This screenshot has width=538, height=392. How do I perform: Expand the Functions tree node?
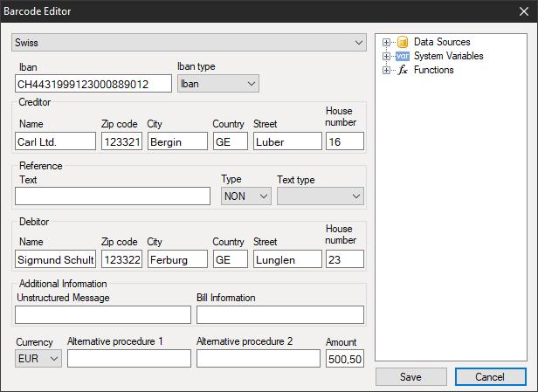(x=387, y=70)
